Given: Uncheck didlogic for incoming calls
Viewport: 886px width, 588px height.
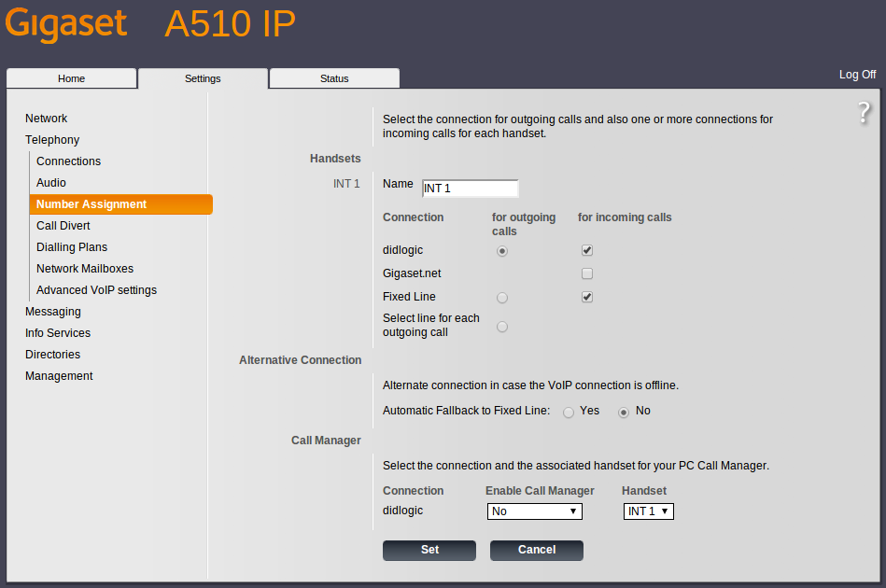Looking at the screenshot, I should 587,250.
